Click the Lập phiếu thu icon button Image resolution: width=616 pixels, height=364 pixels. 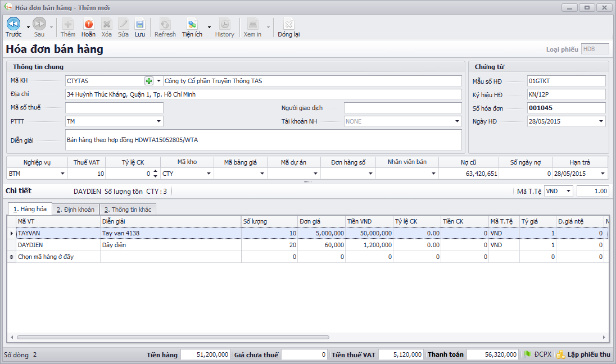560,354
